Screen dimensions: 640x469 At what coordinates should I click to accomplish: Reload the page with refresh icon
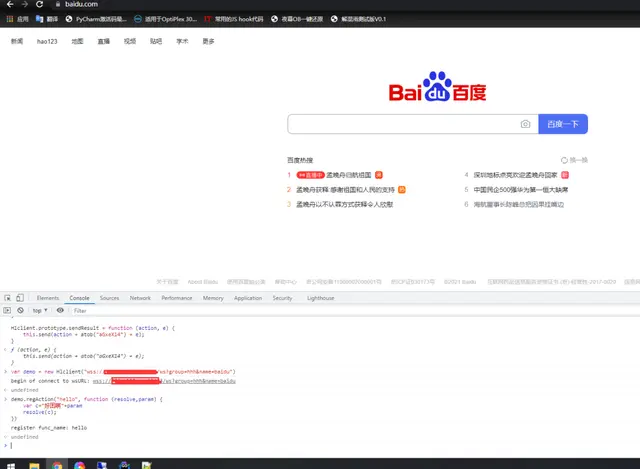[39, 4]
